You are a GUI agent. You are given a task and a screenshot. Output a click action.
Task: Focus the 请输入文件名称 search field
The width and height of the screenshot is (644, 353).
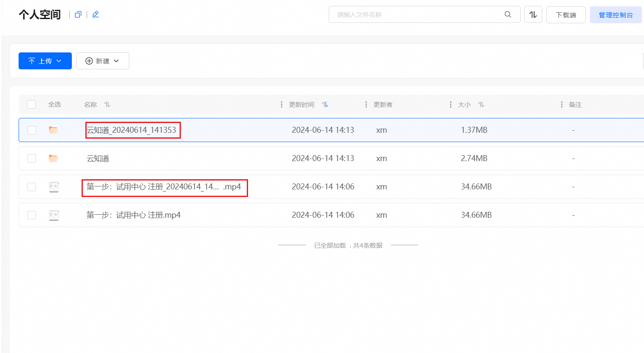(425, 14)
